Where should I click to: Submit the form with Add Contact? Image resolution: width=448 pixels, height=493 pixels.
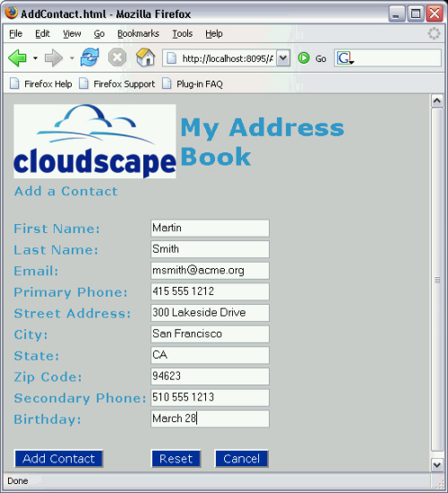pos(59,459)
